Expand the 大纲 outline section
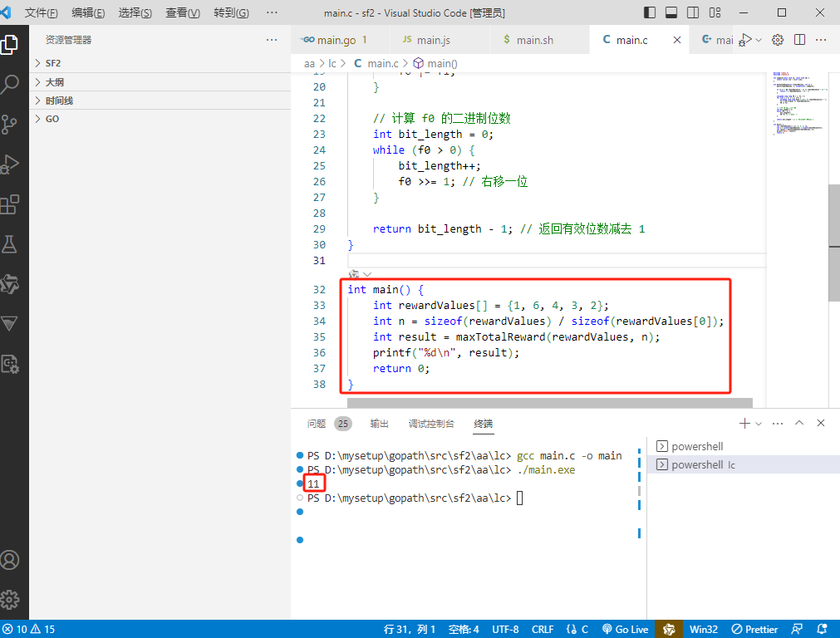The height and width of the screenshot is (638, 840). pyautogui.click(x=160, y=82)
